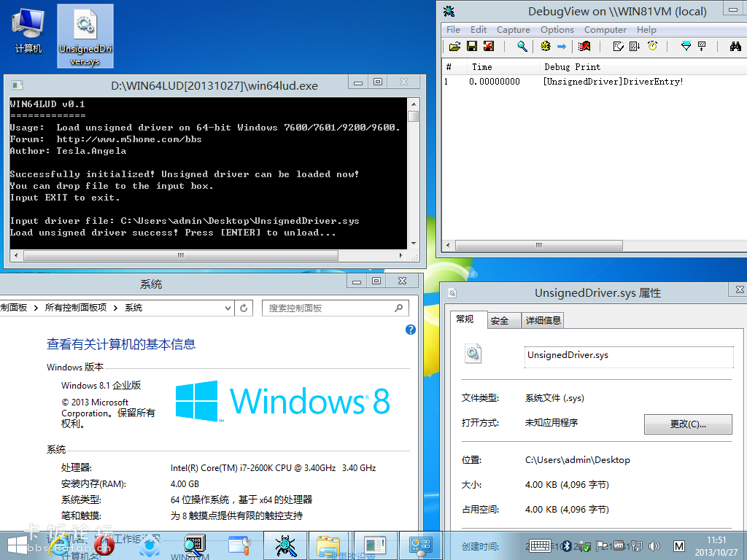Open the Computer menu in DebugView

[x=605, y=29]
